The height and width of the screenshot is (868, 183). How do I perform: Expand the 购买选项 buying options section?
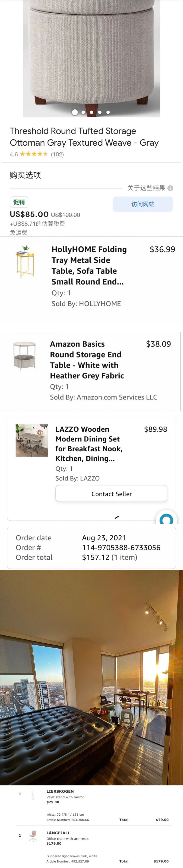(26, 175)
